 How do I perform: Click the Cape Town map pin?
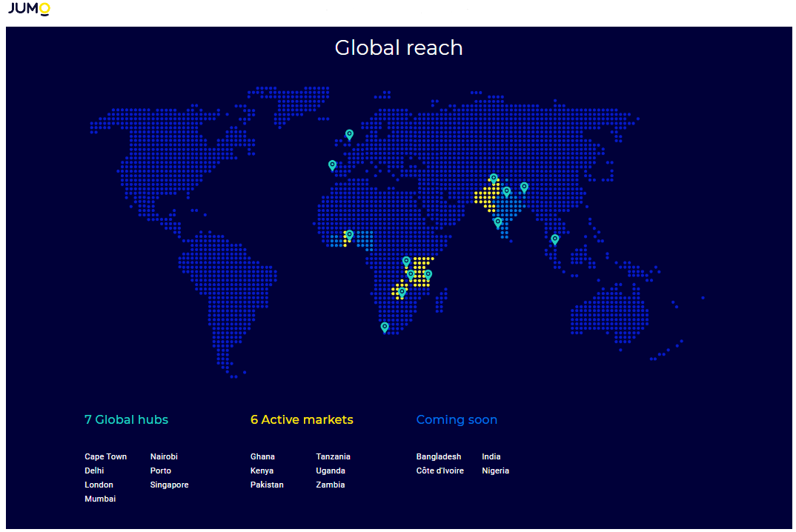384,327
